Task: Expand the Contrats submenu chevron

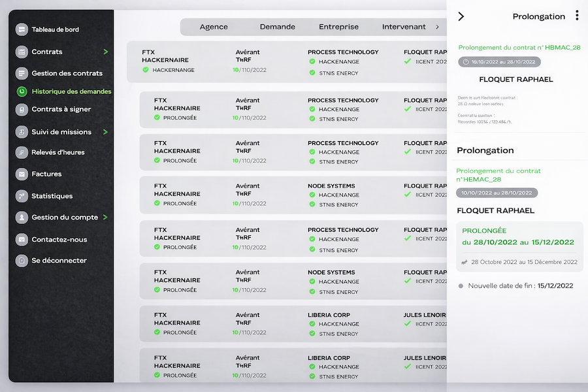Action: click(106, 52)
